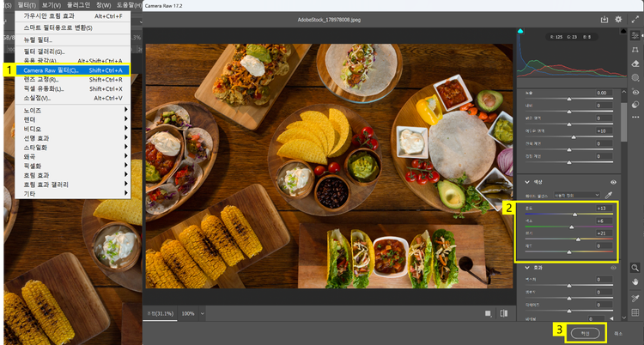This screenshot has width=644, height=345.
Task: Click the saturation slider handle below vibrance
Action: tap(568, 251)
